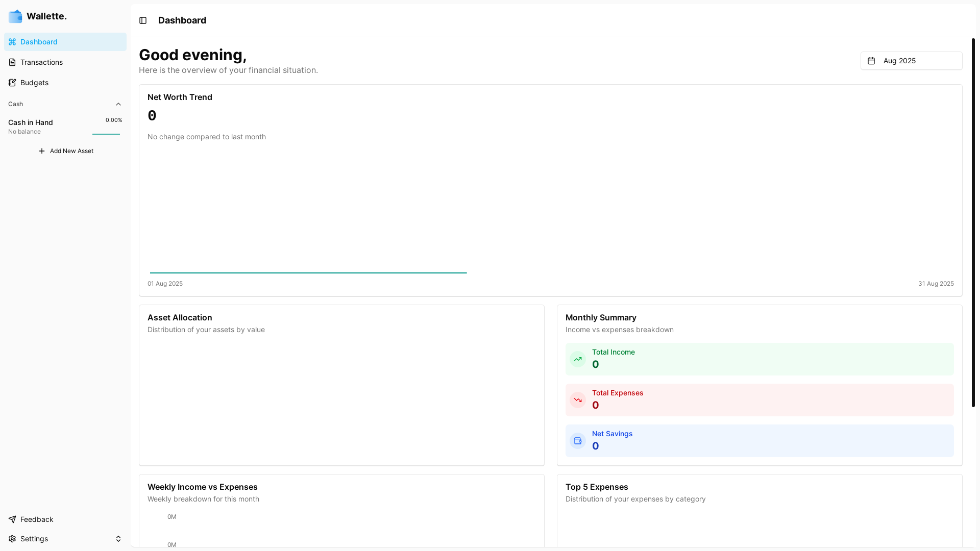This screenshot has width=980, height=551.
Task: Click the 31 Aug 2025 axis label
Action: [x=936, y=284]
